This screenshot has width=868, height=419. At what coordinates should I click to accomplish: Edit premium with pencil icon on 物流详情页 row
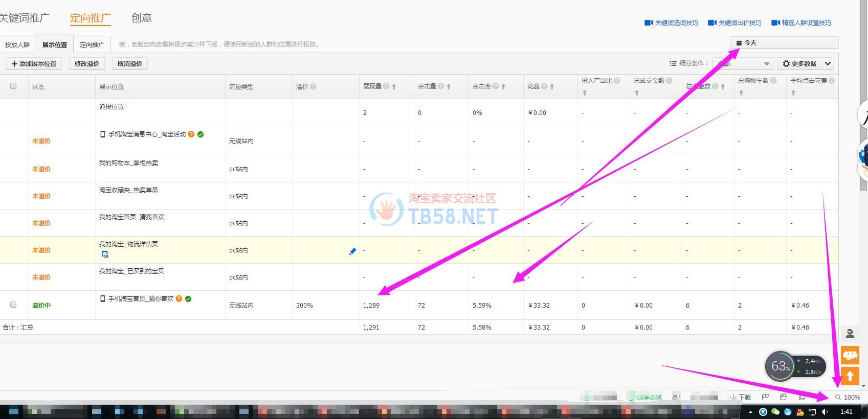[x=352, y=251]
